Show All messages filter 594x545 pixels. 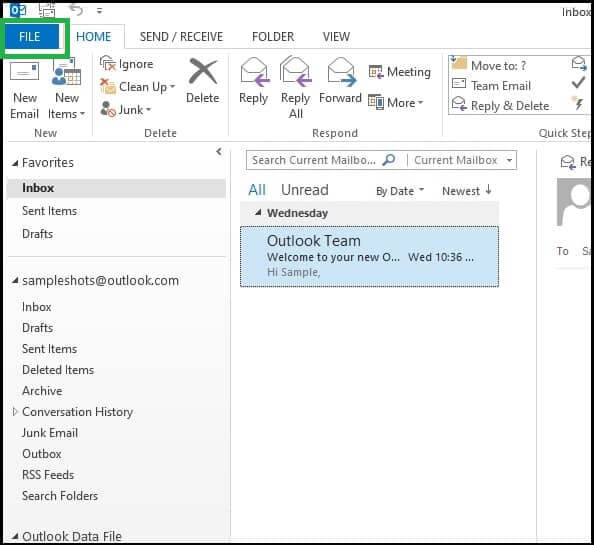click(257, 190)
